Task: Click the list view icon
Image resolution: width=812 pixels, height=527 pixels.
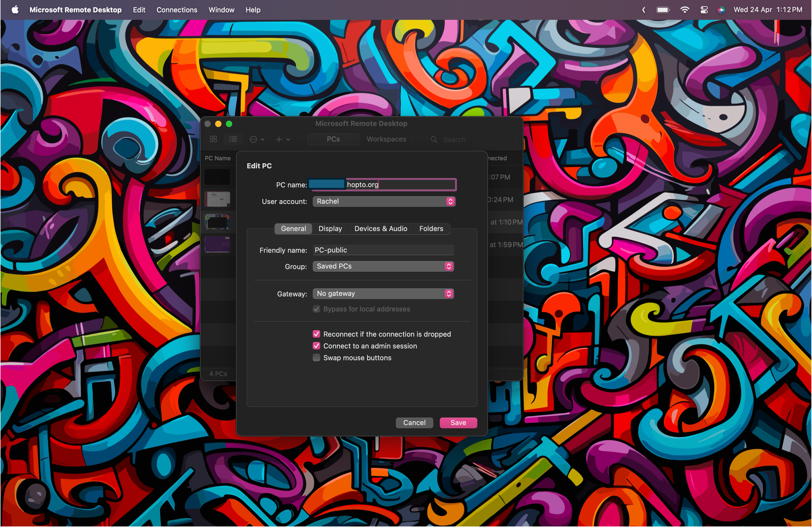Action: [233, 138]
